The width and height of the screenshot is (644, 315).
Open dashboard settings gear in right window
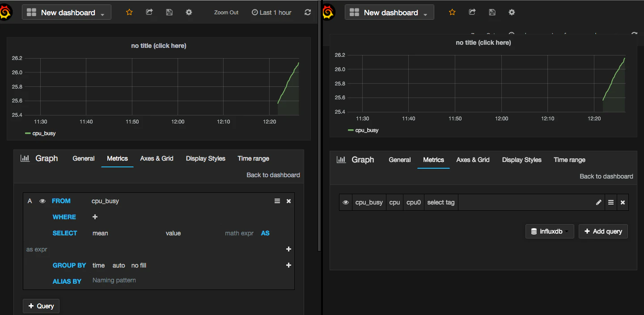click(512, 13)
